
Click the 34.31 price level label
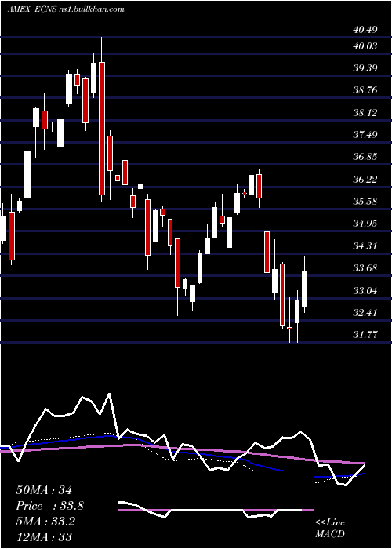pyautogui.click(x=365, y=245)
